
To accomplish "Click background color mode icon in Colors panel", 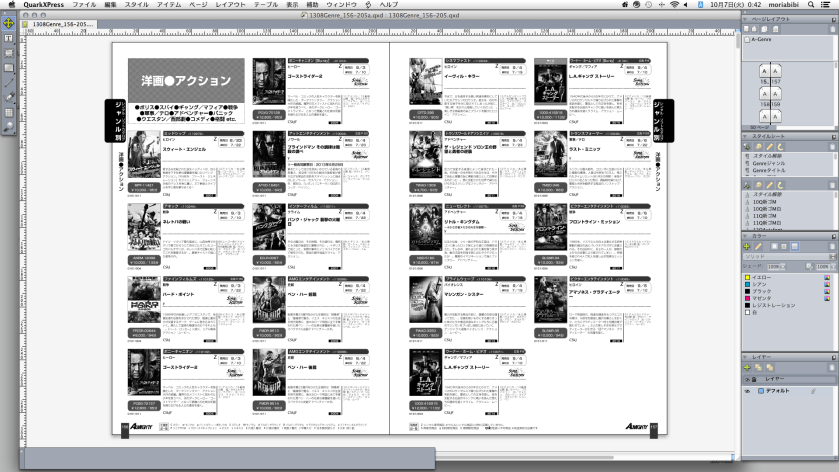I will pyautogui.click(x=795, y=246).
